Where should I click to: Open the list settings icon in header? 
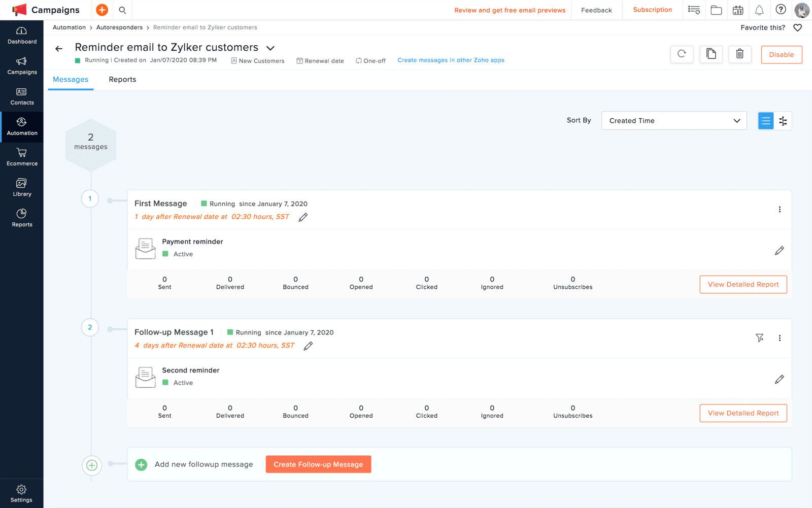coord(694,10)
